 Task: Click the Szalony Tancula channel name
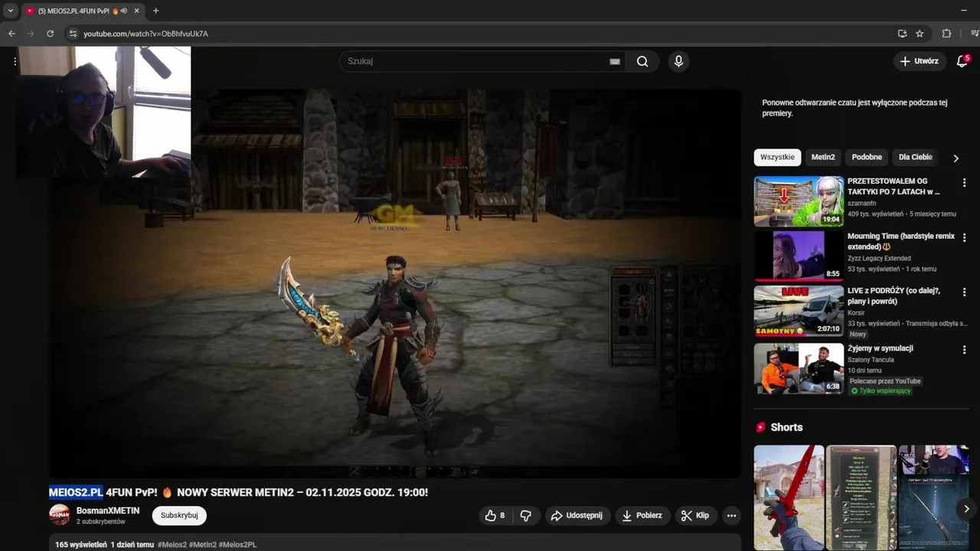[x=871, y=360]
